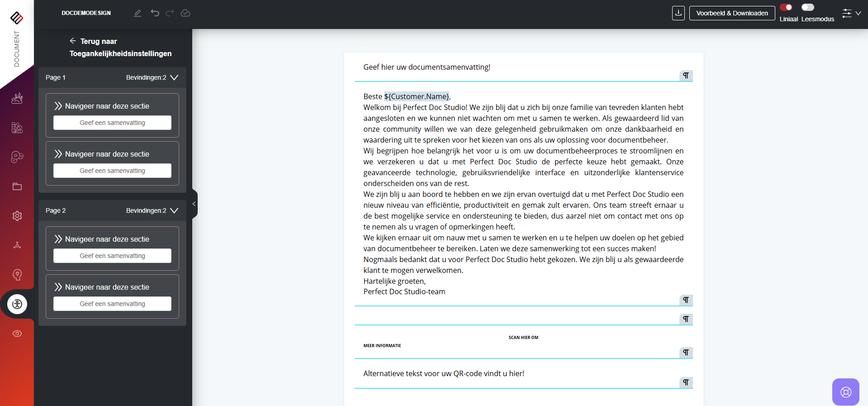Click the download icon in top bar
868x406 pixels.
(x=678, y=13)
